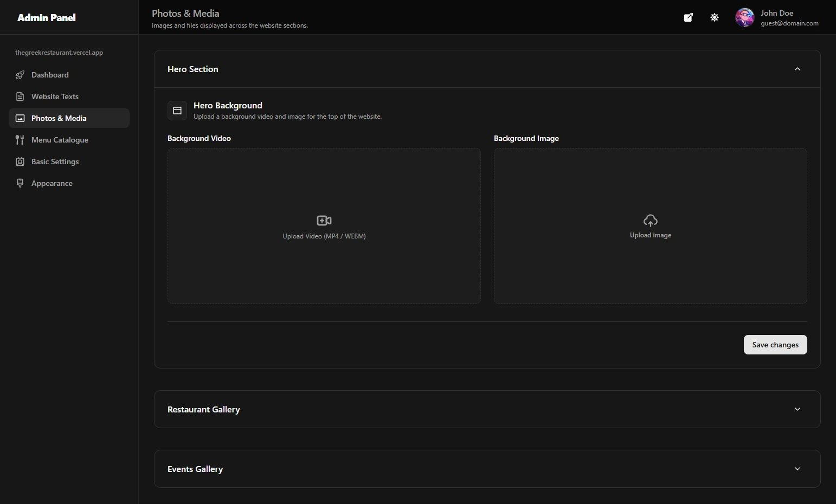
Task: Click the video camera upload icon
Action: (324, 220)
